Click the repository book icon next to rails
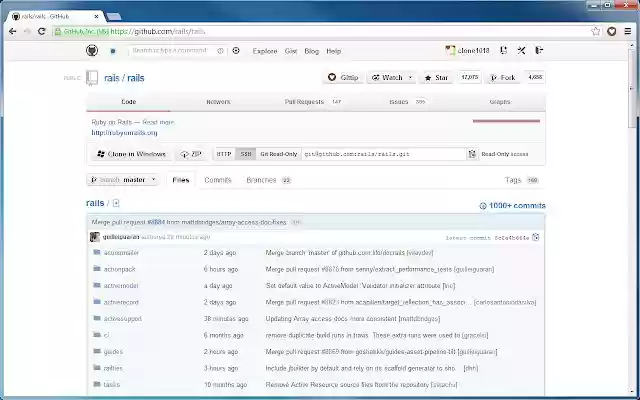The height and width of the screenshot is (400, 640). 92,78
